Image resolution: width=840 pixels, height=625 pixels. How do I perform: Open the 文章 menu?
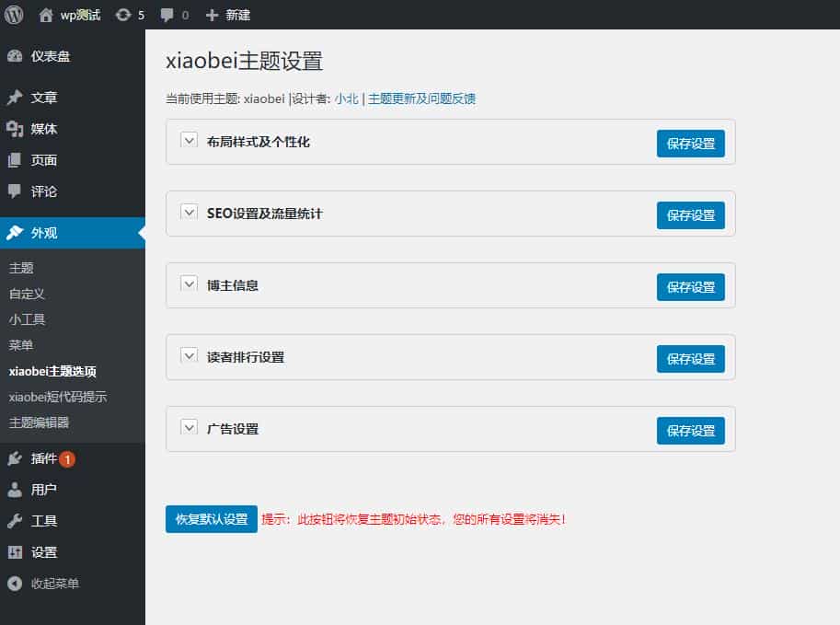tap(73, 97)
